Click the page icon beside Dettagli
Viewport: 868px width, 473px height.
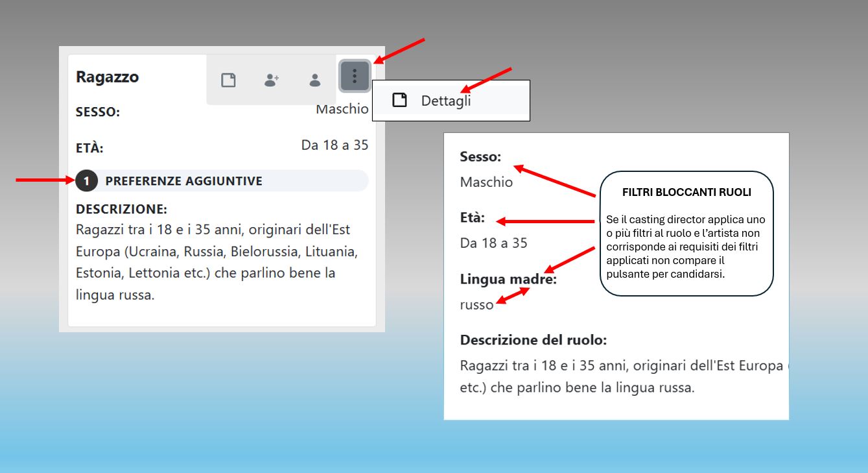pos(400,101)
